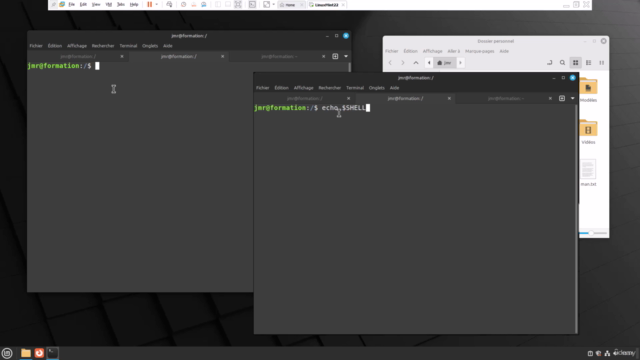
Task: Click the terminal icon in the taskbar
Action: point(53,353)
